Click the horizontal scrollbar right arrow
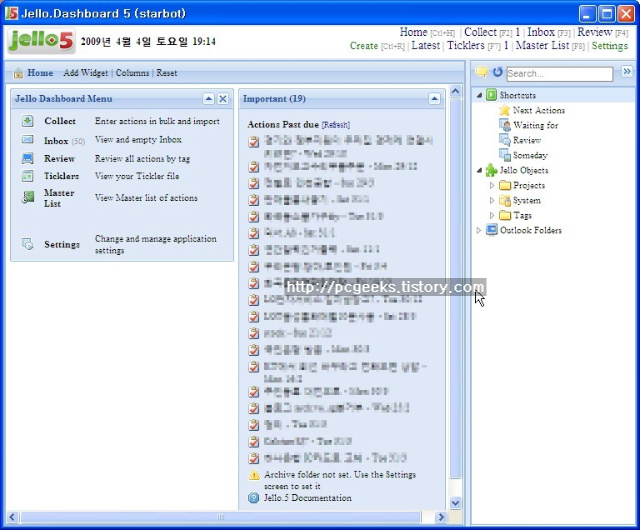This screenshot has height=530, width=640. coord(441,517)
